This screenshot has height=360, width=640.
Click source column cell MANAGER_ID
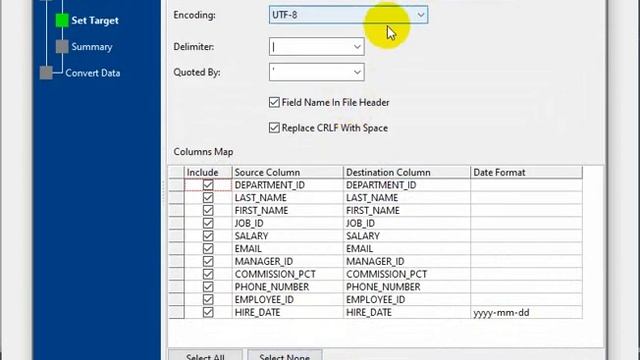(288, 261)
